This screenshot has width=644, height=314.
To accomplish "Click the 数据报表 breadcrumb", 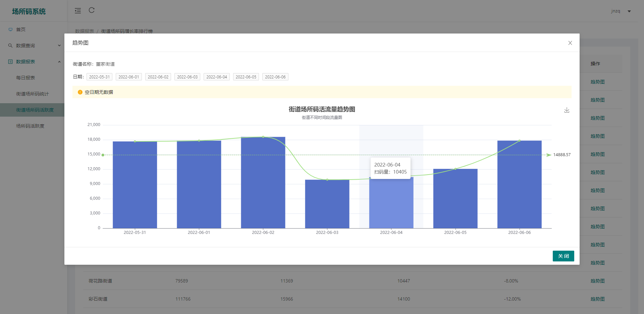I will [x=85, y=31].
